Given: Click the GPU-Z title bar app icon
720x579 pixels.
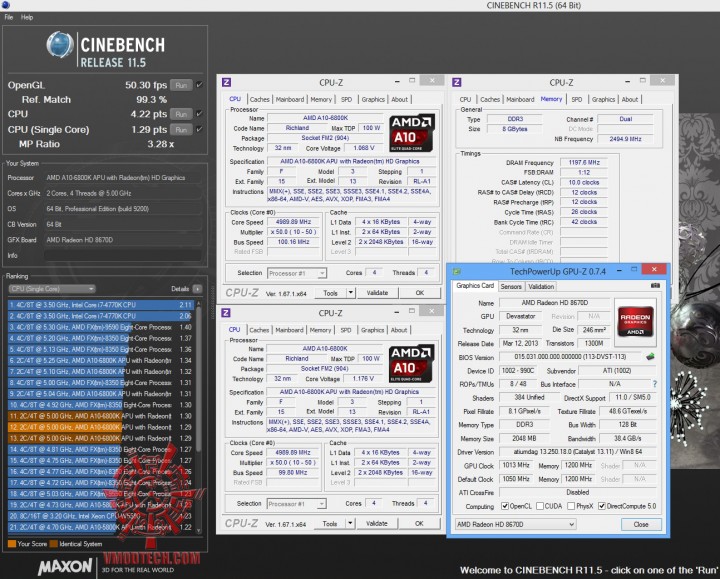Looking at the screenshot, I should 456,271.
